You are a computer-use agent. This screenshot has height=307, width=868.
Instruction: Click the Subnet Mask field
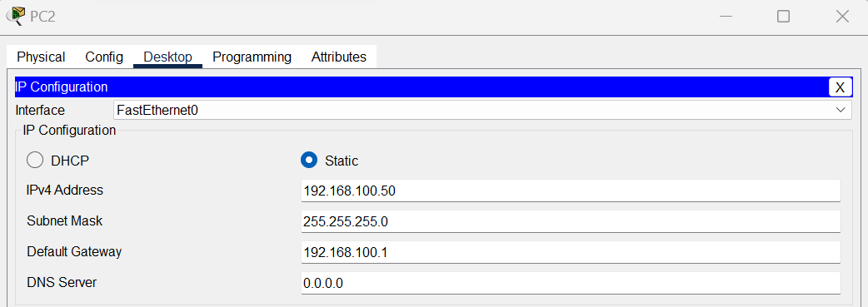(571, 222)
